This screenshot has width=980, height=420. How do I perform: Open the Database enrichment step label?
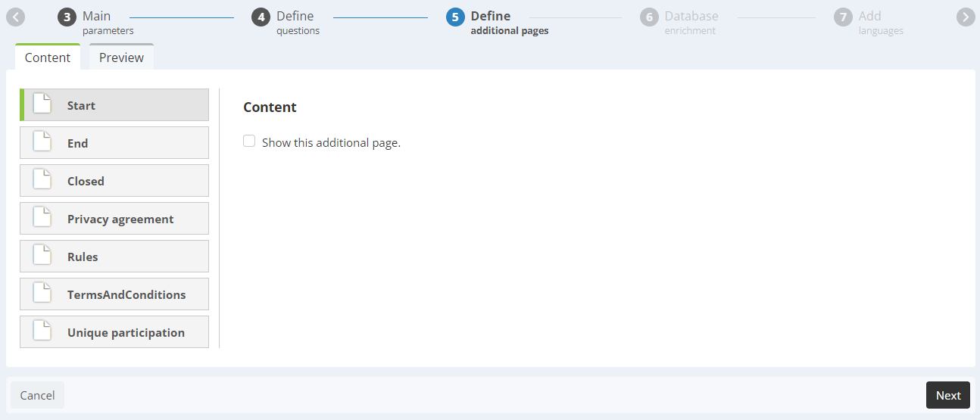pyautogui.click(x=691, y=23)
